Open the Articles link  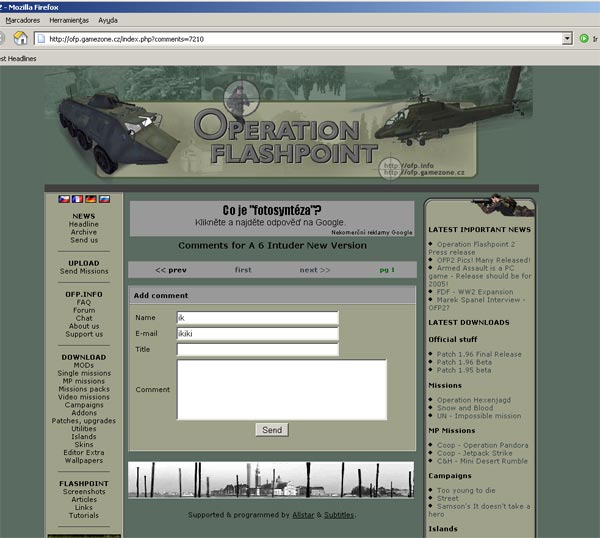click(x=84, y=500)
